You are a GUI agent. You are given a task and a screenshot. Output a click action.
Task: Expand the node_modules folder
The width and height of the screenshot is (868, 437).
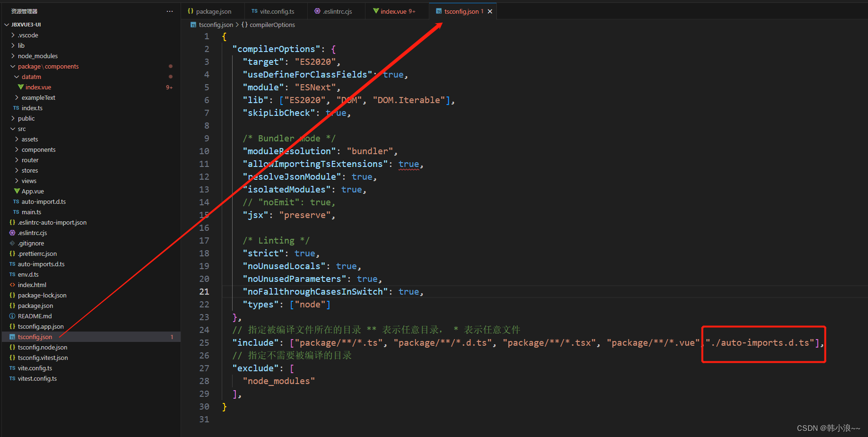tap(13, 56)
